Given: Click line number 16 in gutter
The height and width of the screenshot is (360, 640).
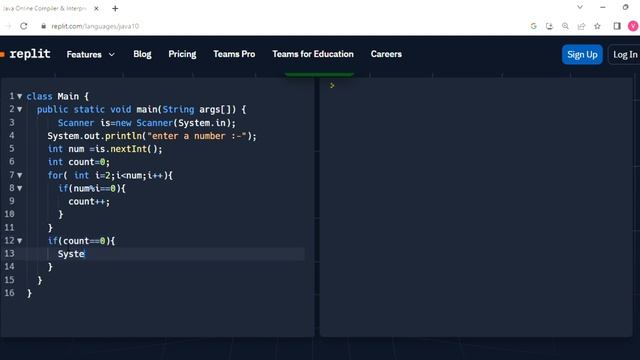Looking at the screenshot, I should pyautogui.click(x=9, y=293).
